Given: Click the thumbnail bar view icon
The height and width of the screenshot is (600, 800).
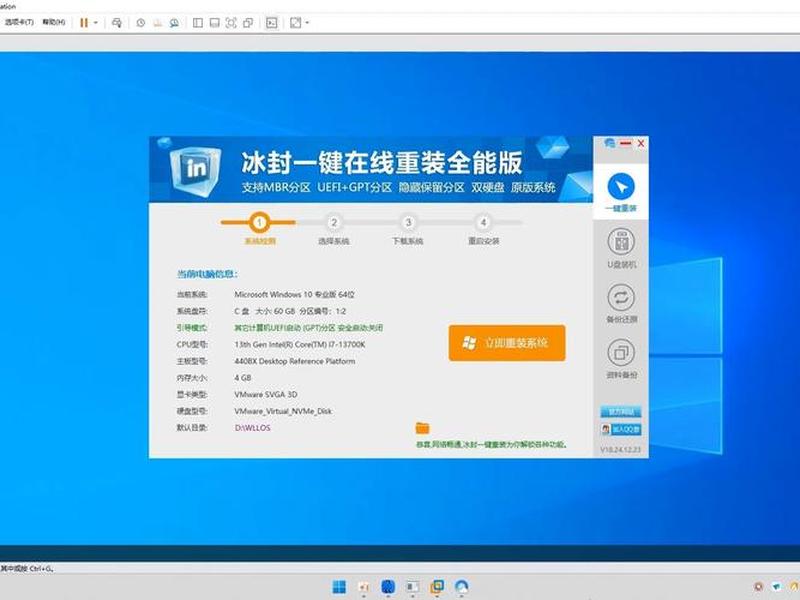Looking at the screenshot, I should 215,22.
